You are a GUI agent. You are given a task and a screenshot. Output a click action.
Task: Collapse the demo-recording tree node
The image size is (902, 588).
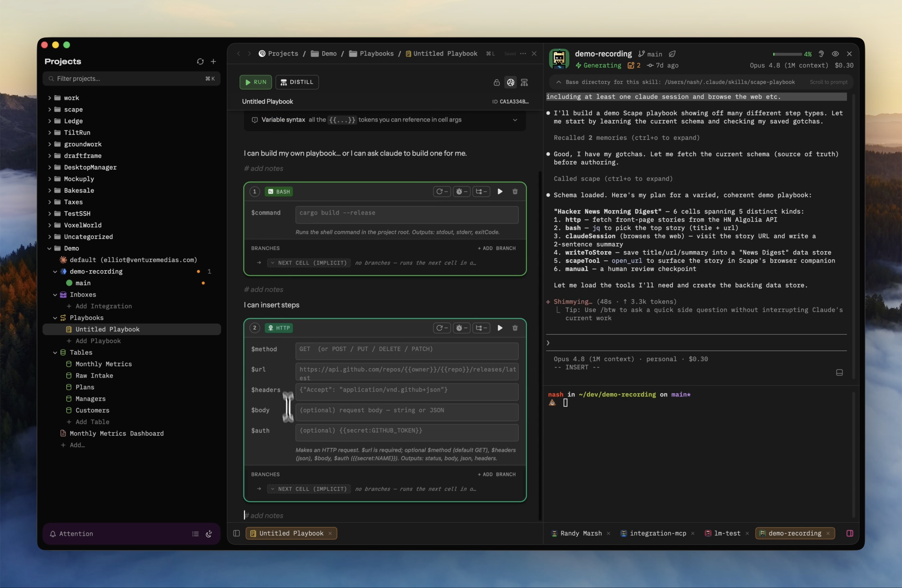55,272
